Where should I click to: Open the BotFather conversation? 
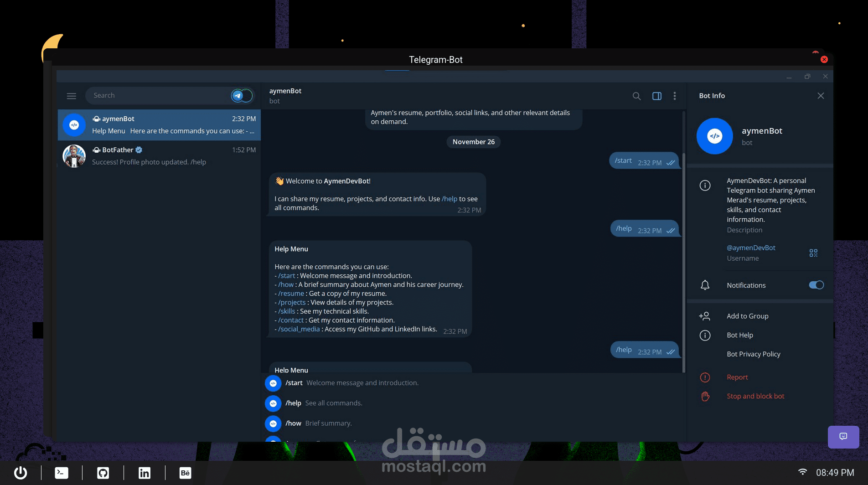(159, 156)
